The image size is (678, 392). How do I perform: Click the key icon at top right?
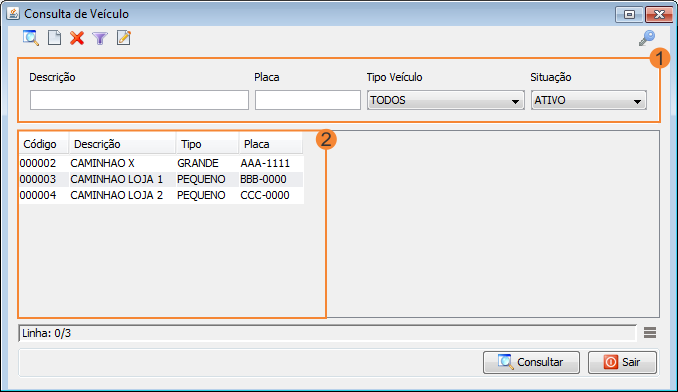point(647,38)
